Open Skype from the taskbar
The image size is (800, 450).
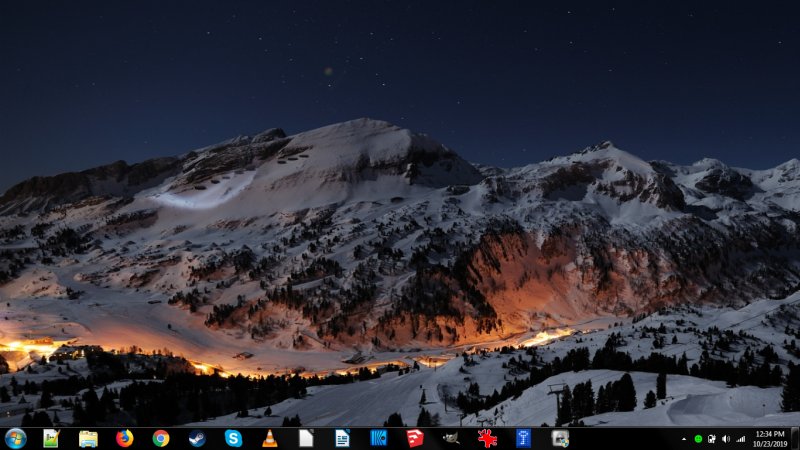pos(233,438)
